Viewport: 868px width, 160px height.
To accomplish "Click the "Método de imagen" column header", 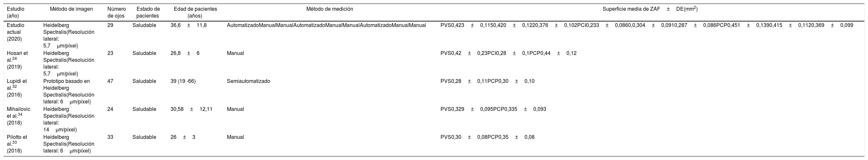I will (x=71, y=9).
